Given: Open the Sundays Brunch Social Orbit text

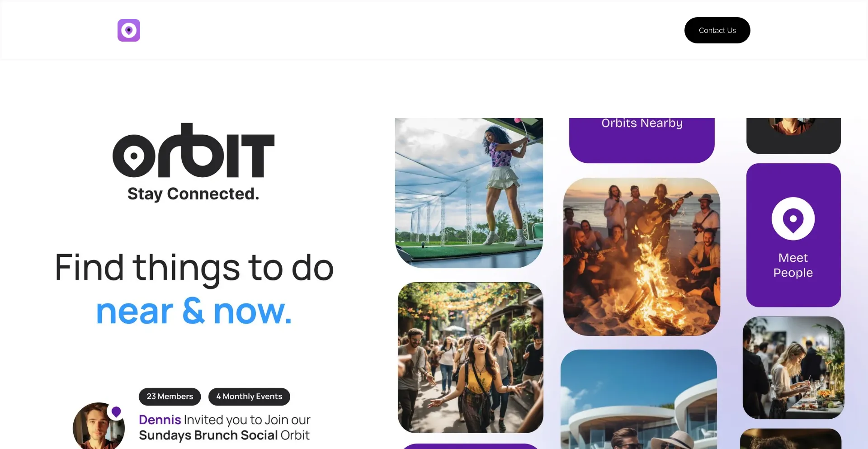Looking at the screenshot, I should (224, 435).
